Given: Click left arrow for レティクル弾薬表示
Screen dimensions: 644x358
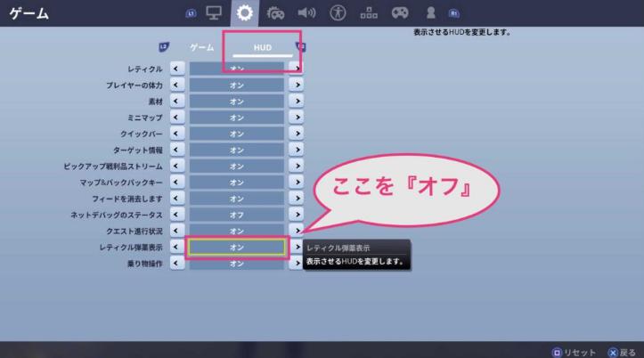Looking at the screenshot, I should (177, 247).
